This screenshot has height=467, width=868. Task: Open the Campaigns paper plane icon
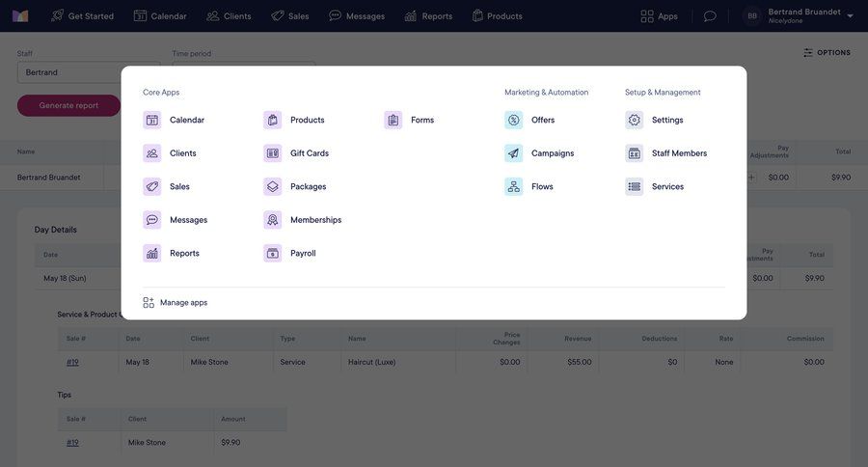(514, 152)
